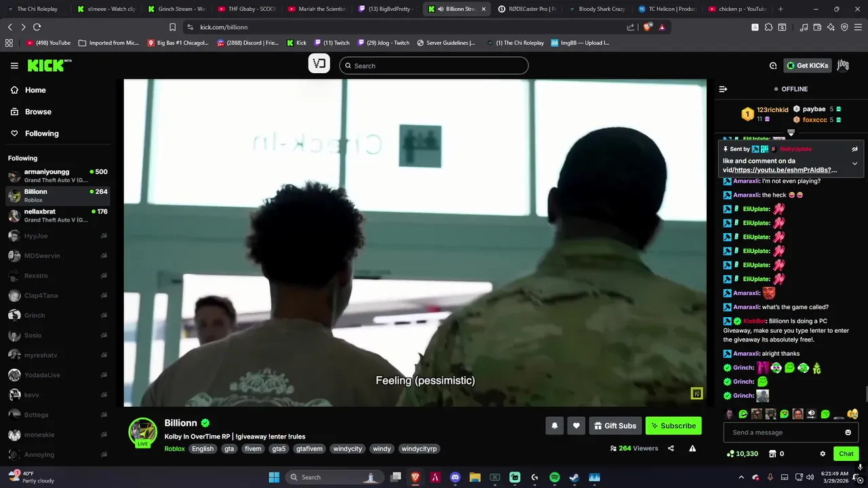Open Spotify from the Windows taskbar

pos(554,477)
